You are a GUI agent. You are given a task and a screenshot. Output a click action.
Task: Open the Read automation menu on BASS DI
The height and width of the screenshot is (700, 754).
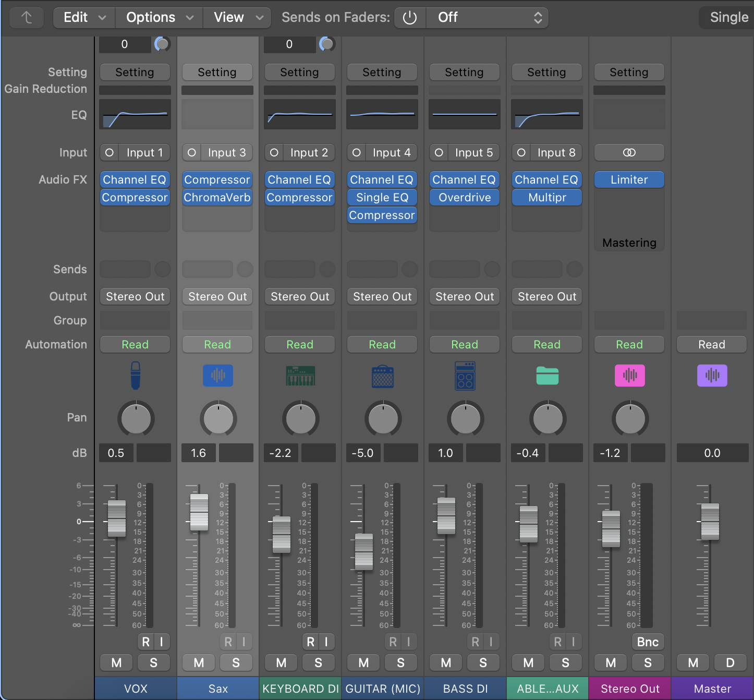(x=465, y=345)
